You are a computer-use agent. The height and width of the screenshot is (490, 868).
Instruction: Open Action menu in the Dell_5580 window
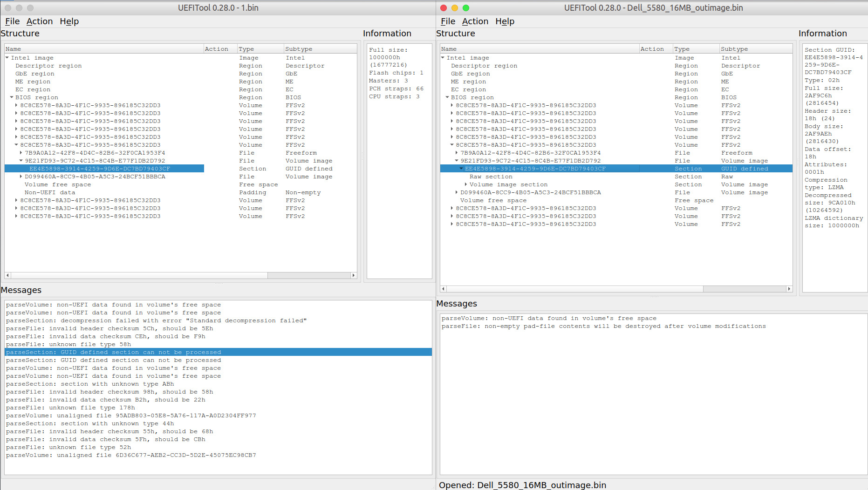[475, 21]
